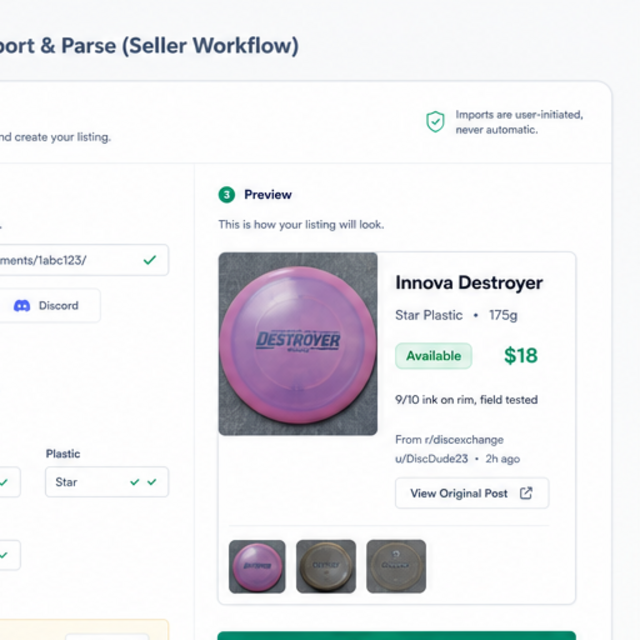Click the large Destroyer disc image
Screen dimensions: 640x640
point(298,344)
